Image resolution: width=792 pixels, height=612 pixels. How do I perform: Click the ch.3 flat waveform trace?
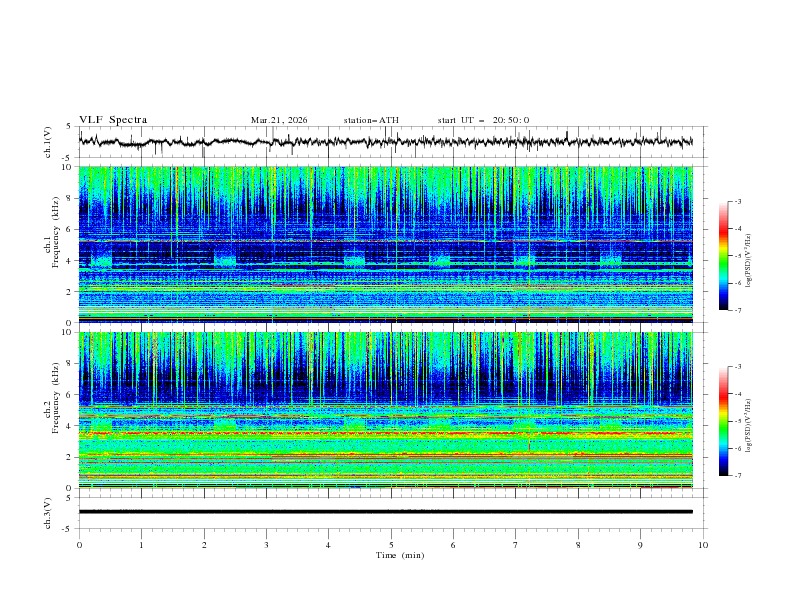tap(386, 512)
